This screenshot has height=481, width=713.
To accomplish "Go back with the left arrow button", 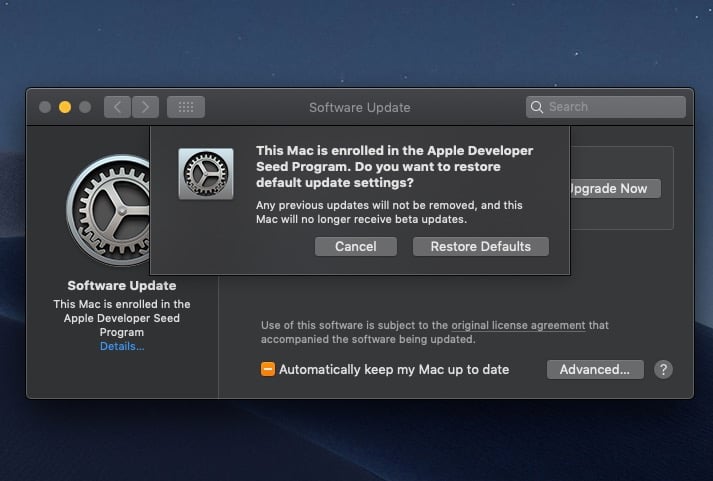I will point(117,107).
